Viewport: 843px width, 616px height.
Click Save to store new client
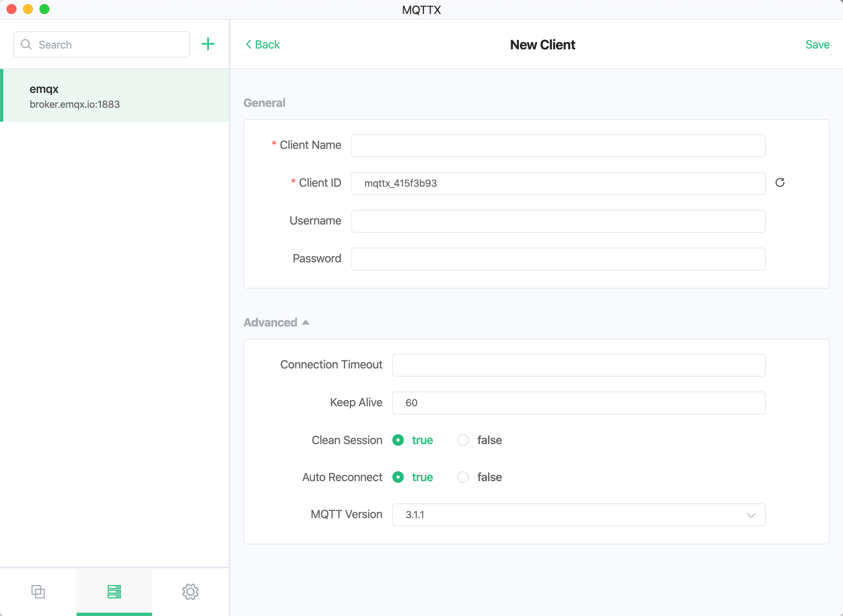pos(817,44)
